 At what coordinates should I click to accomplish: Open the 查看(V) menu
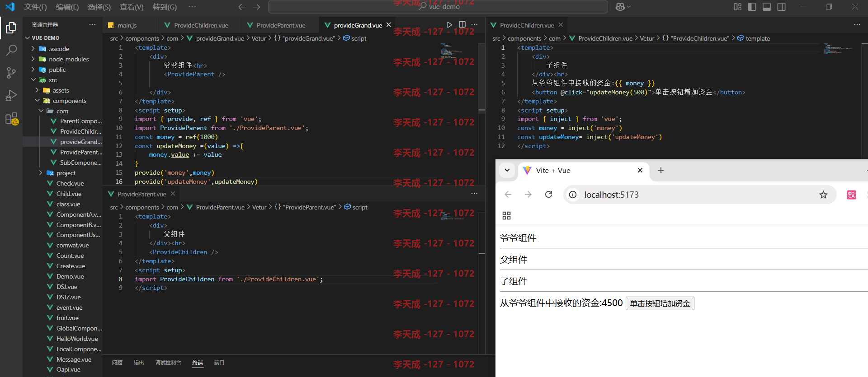click(x=132, y=7)
